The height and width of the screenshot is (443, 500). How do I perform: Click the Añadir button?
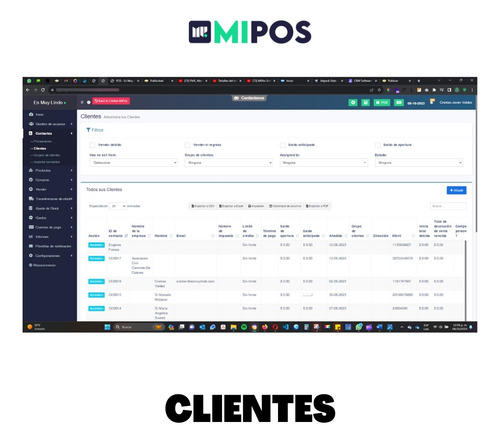click(456, 190)
